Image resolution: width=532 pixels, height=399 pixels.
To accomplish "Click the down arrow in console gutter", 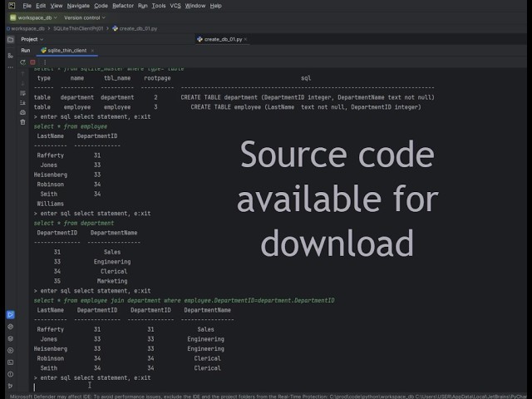I will (x=22, y=83).
